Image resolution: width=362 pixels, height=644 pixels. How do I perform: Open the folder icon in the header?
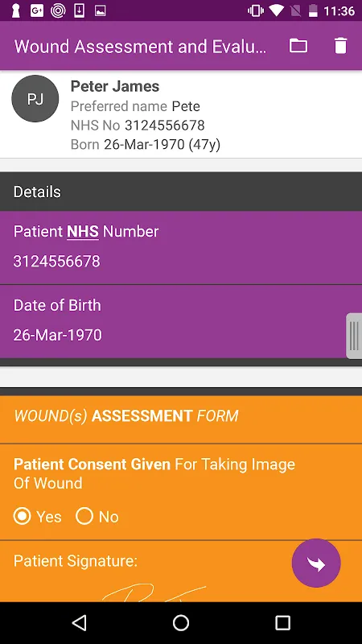tap(298, 46)
